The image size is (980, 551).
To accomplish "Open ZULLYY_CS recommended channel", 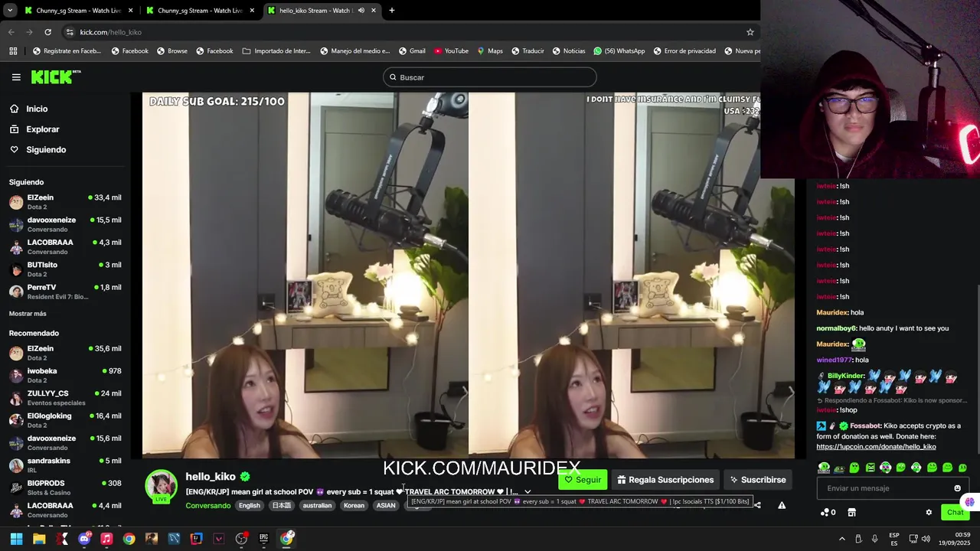I will pos(65,398).
